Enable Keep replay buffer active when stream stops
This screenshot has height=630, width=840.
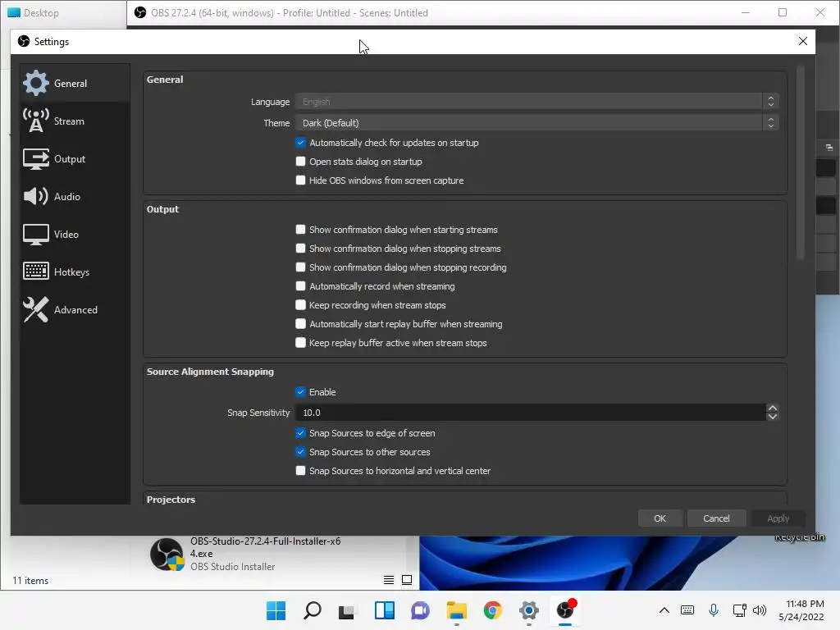click(x=300, y=343)
